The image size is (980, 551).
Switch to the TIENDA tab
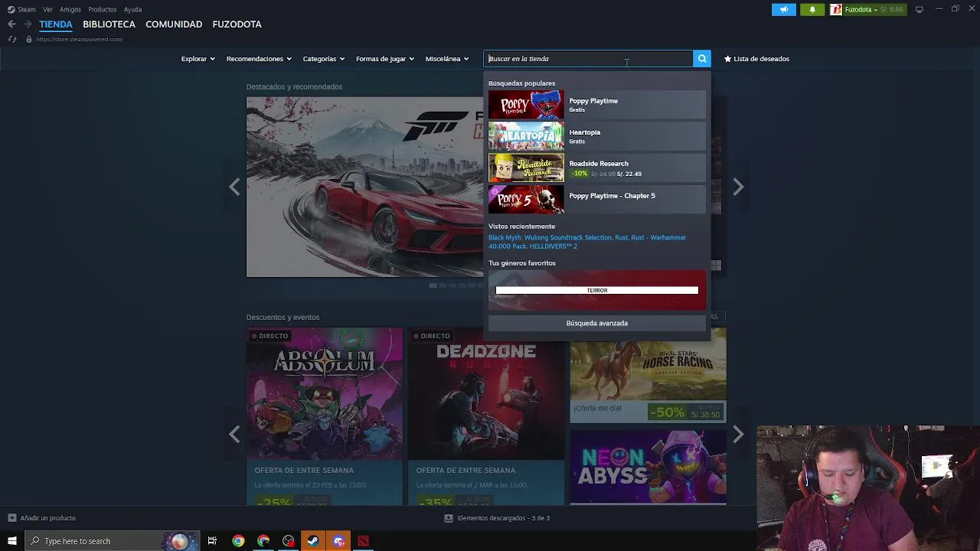tap(56, 24)
